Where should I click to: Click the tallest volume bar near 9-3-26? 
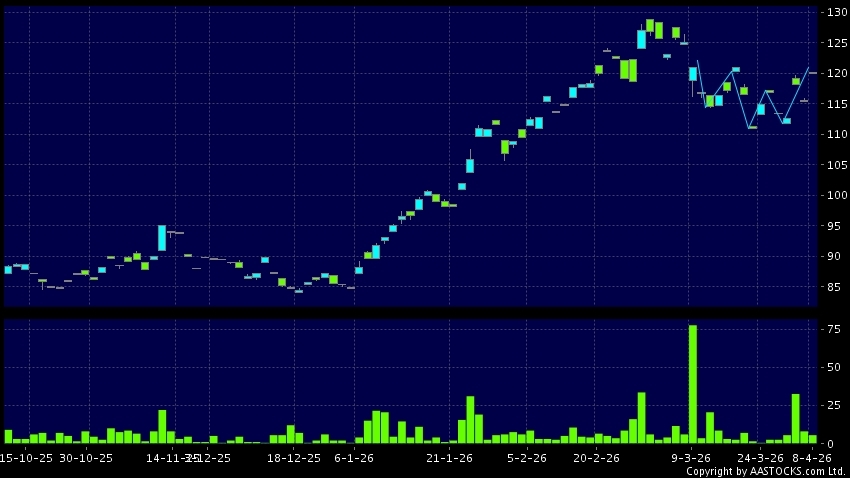tap(692, 383)
